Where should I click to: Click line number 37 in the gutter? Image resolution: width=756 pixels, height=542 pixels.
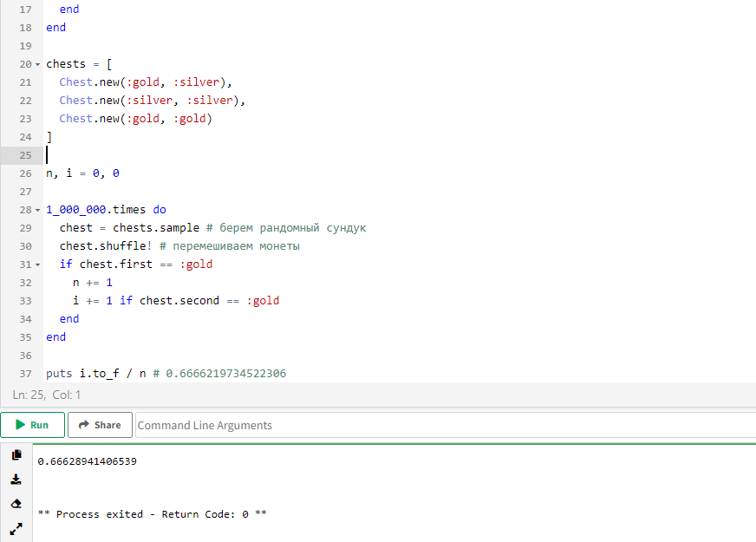(24, 374)
